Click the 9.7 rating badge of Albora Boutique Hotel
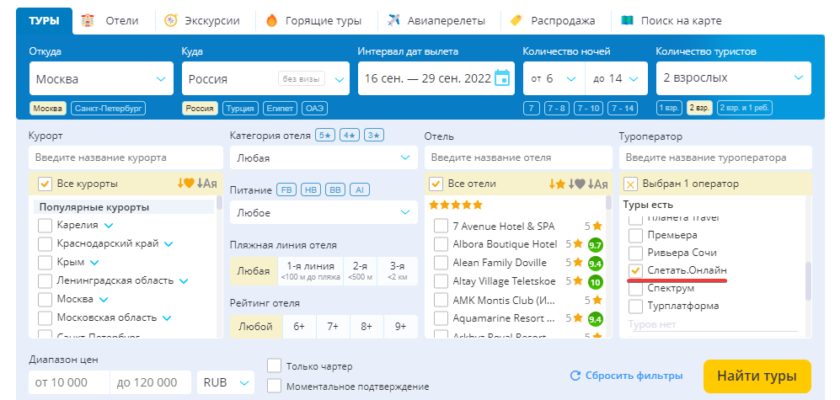 595,245
